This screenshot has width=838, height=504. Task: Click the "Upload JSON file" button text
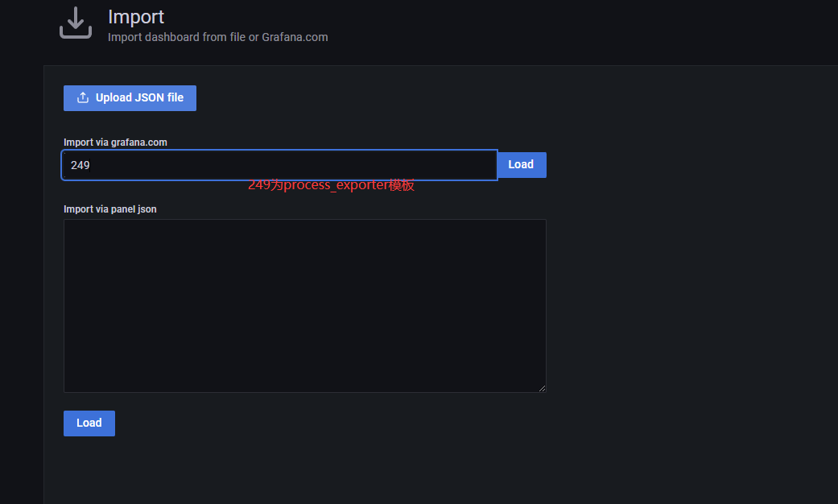click(139, 97)
